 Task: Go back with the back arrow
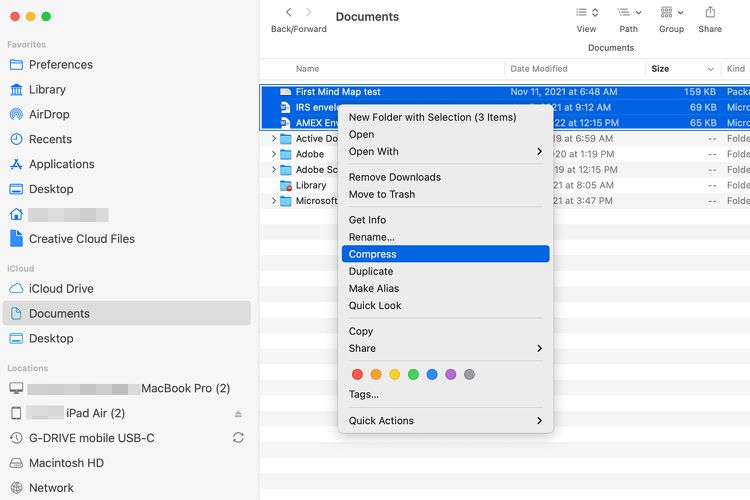[x=288, y=13]
